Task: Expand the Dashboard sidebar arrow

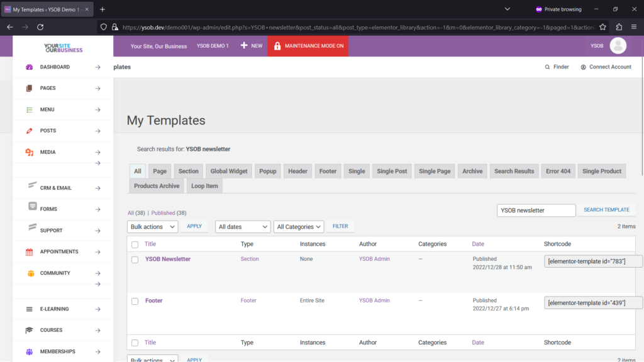Action: pyautogui.click(x=97, y=67)
